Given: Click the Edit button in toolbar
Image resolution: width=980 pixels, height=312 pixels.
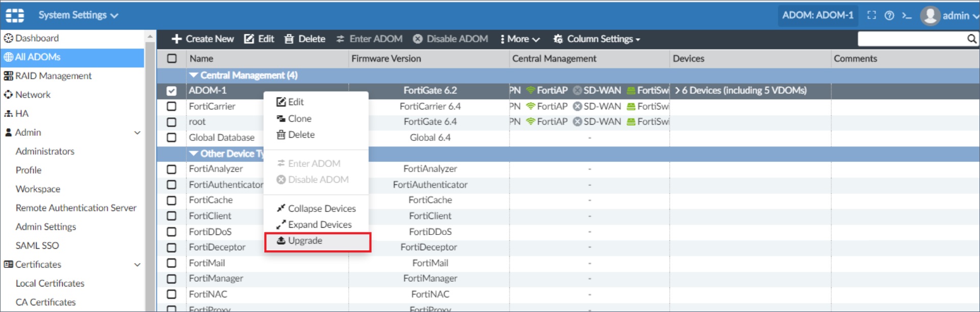Looking at the screenshot, I should click(x=259, y=39).
